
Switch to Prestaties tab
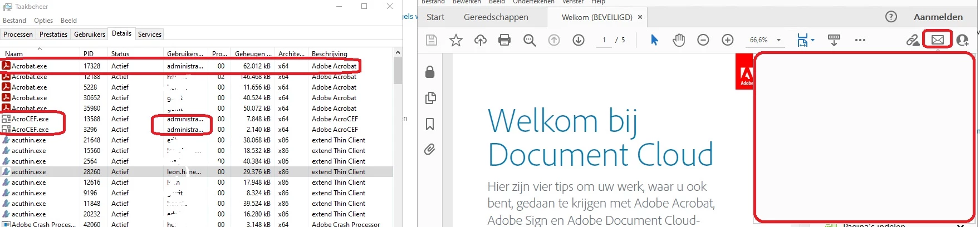tap(53, 34)
